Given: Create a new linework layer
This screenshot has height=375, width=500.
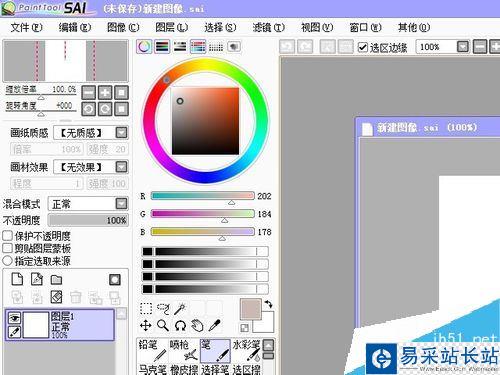Looking at the screenshot, I should pos(37,279).
